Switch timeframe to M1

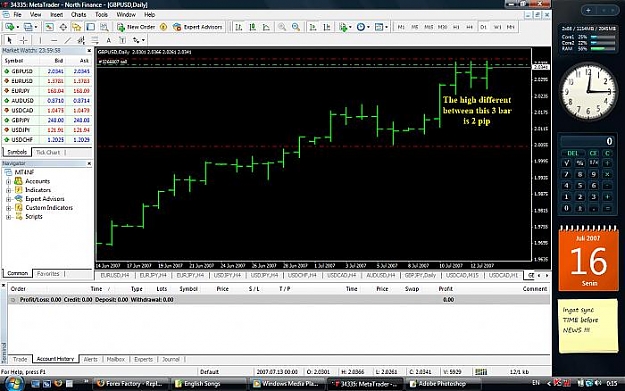pos(401,27)
